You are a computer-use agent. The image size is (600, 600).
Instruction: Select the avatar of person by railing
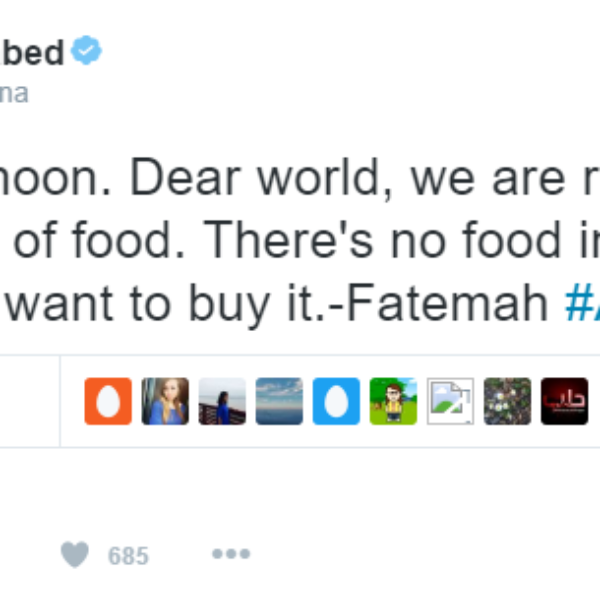point(221,401)
